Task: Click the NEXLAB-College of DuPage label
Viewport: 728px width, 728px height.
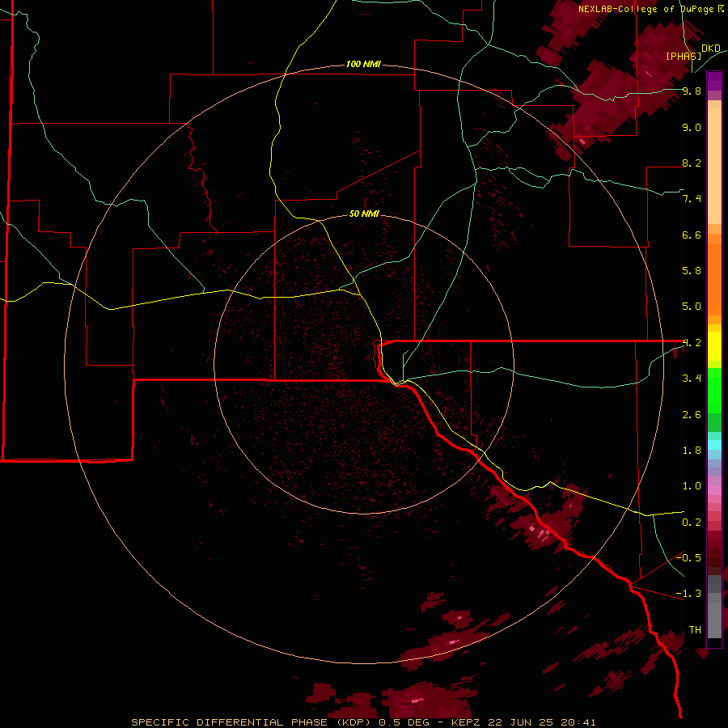Action: pos(651,9)
